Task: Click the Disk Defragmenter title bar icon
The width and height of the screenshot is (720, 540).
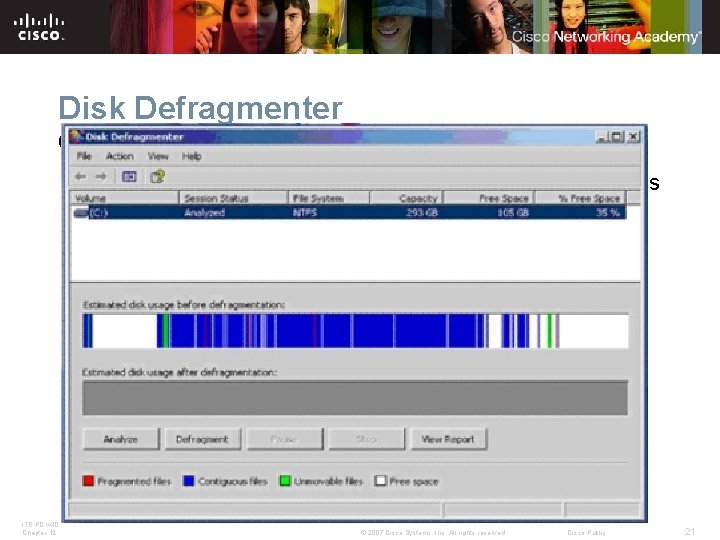Action: [x=76, y=136]
